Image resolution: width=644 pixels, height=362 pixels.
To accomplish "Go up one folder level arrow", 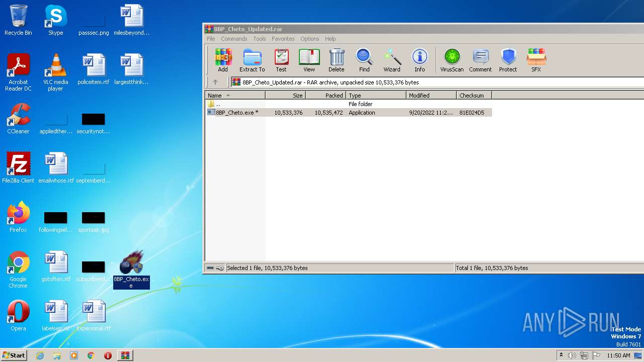I will [x=215, y=82].
